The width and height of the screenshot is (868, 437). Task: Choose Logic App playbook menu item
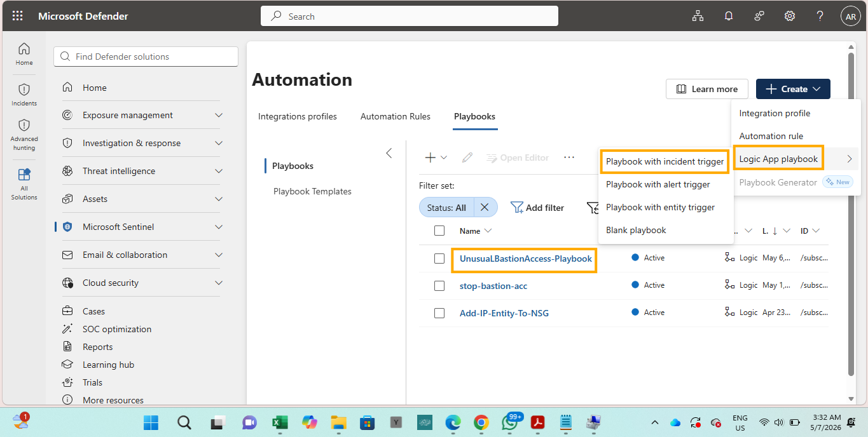(x=778, y=159)
